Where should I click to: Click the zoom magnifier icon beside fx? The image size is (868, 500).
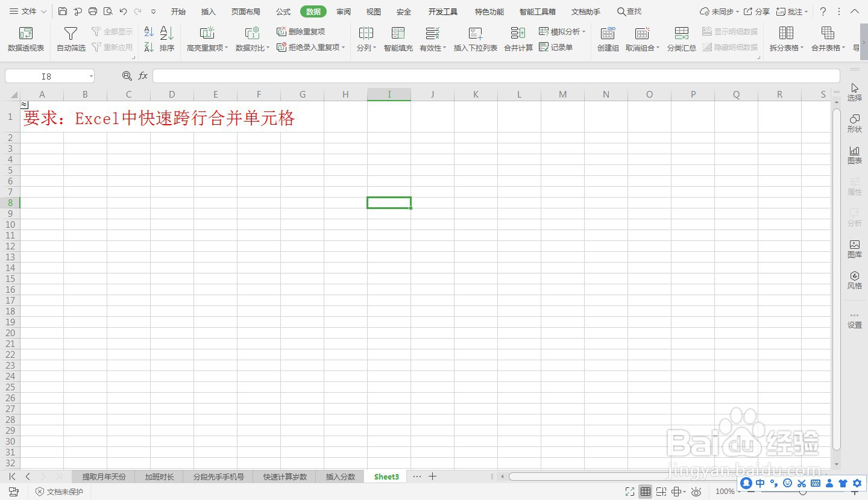click(127, 76)
